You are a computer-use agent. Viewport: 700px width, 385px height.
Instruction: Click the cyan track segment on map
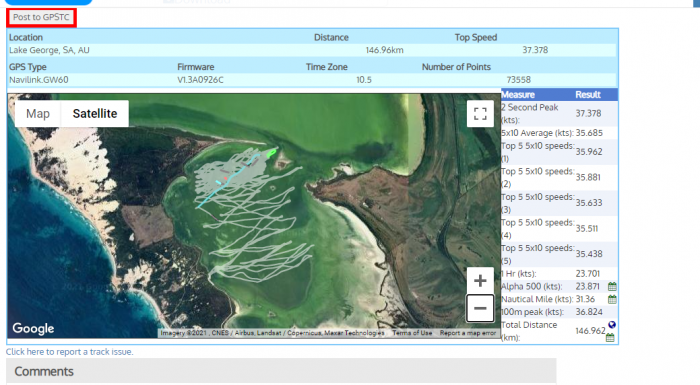pos(219,192)
